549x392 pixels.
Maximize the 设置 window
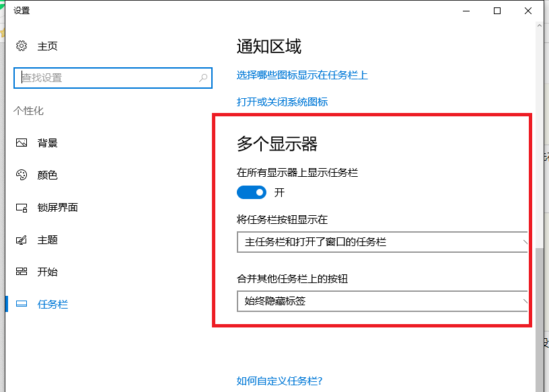click(497, 11)
